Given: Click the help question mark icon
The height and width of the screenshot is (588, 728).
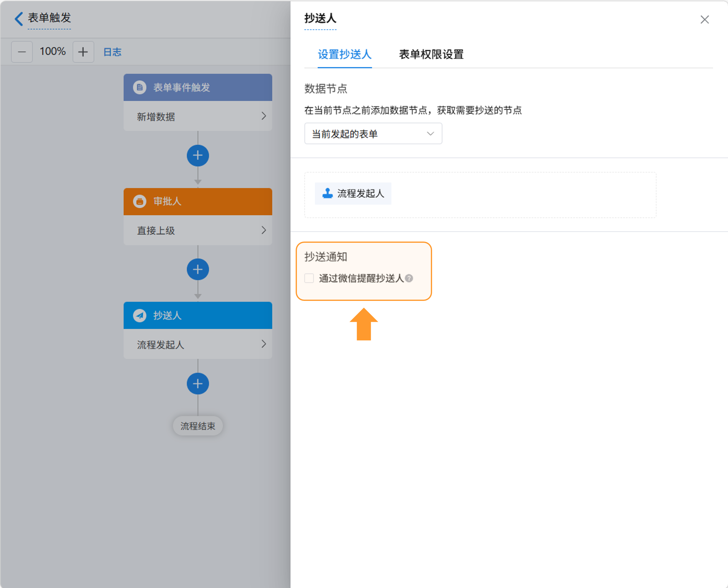Looking at the screenshot, I should pos(409,278).
